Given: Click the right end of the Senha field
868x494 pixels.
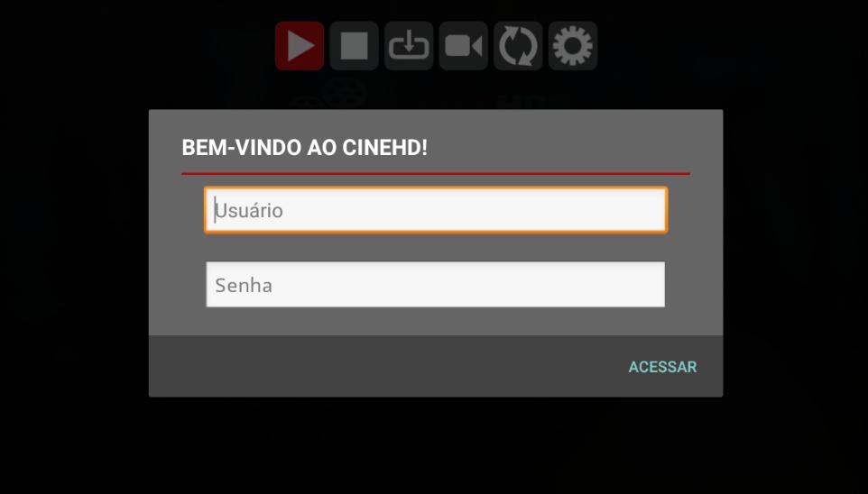Looking at the screenshot, I should [652, 284].
